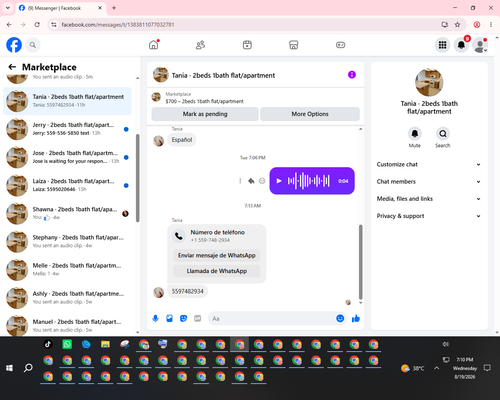This screenshot has width=500, height=400.
Task: Open the Menu grid icon
Action: click(442, 45)
